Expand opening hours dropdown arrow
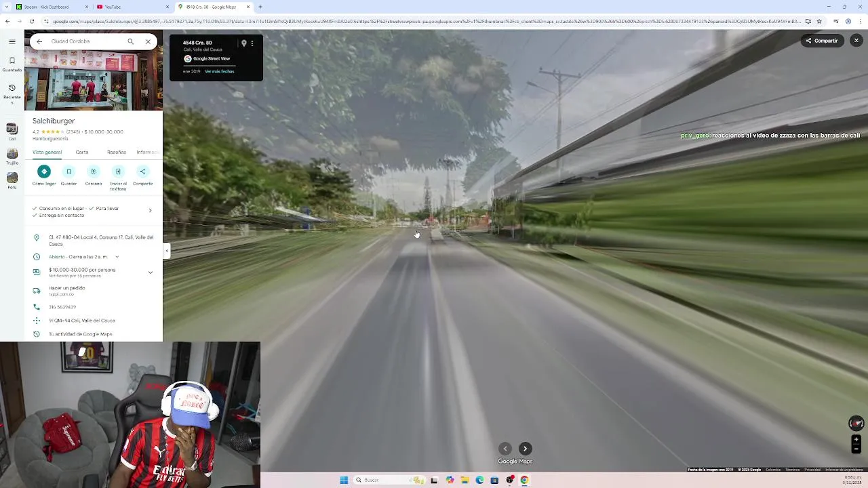 point(117,257)
